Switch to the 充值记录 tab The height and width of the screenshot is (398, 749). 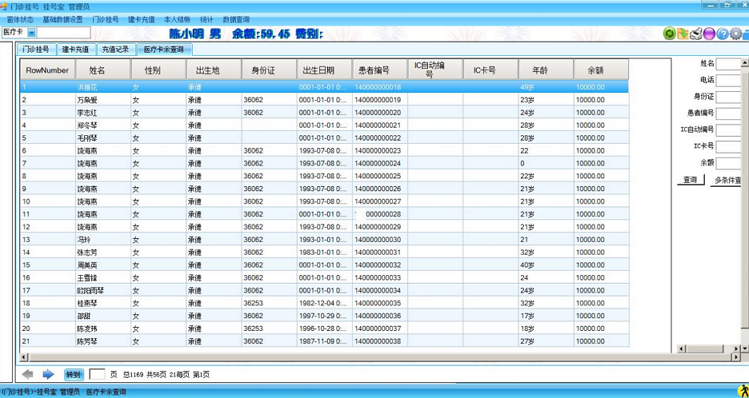pos(115,49)
